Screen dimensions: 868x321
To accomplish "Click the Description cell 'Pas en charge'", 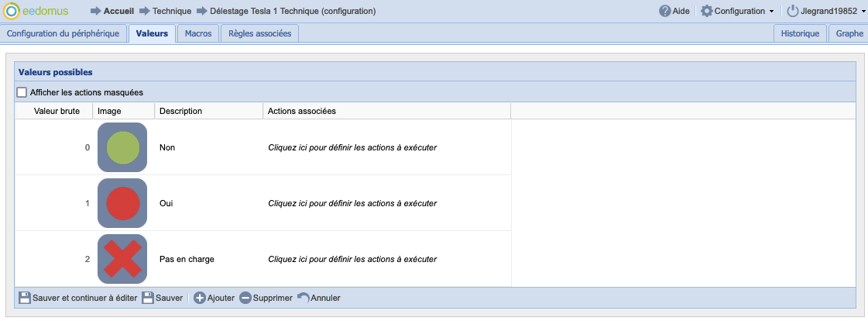I will pyautogui.click(x=186, y=259).
